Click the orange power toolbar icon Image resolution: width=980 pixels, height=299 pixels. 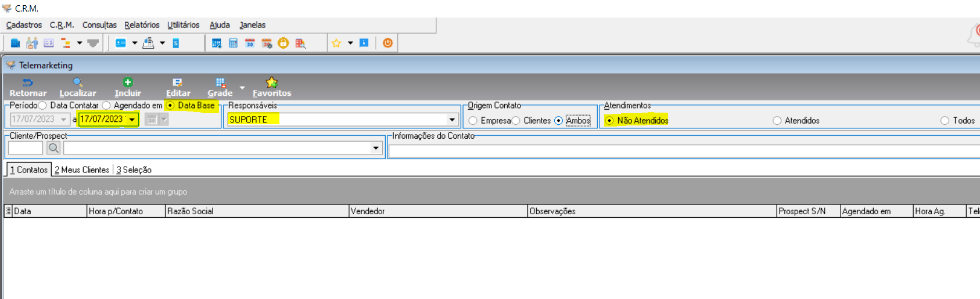click(387, 43)
